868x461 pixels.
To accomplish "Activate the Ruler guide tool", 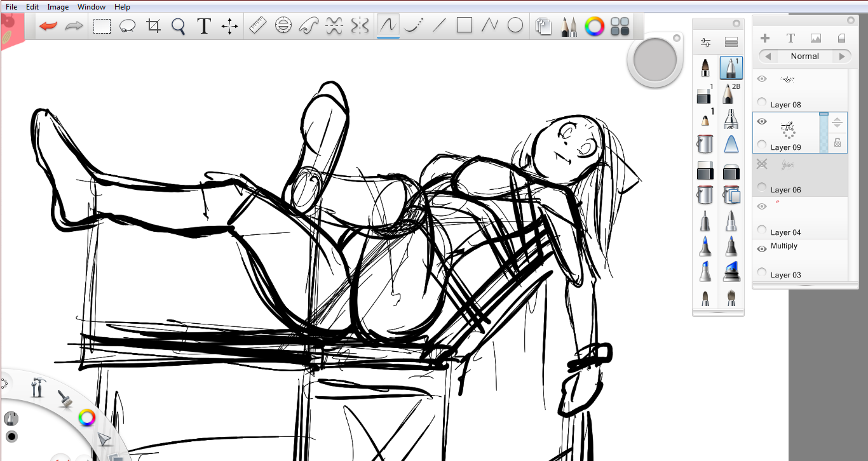I will 257,26.
